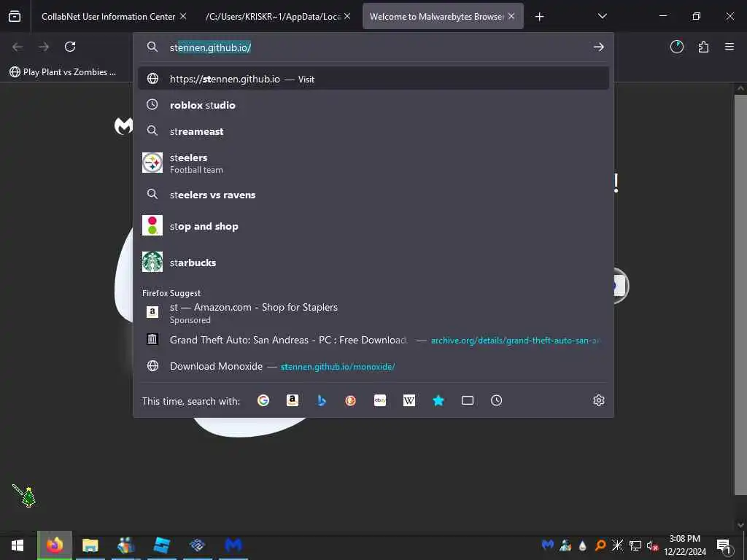Switch to the C:/Users/KRISKR~1/AppData tab
Image resolution: width=747 pixels, height=560 pixels.
click(273, 17)
